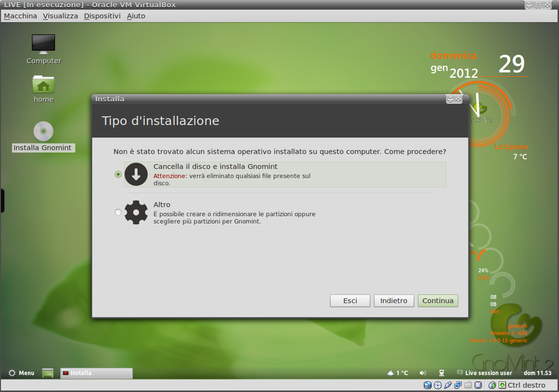
Task: Open the home folder icon
Action: click(43, 84)
